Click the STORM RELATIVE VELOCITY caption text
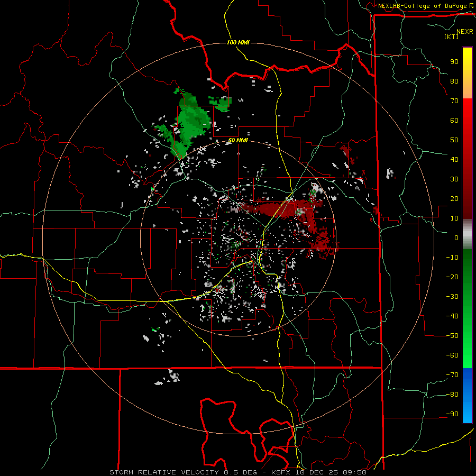This screenshot has height=476, width=476. [x=164, y=472]
